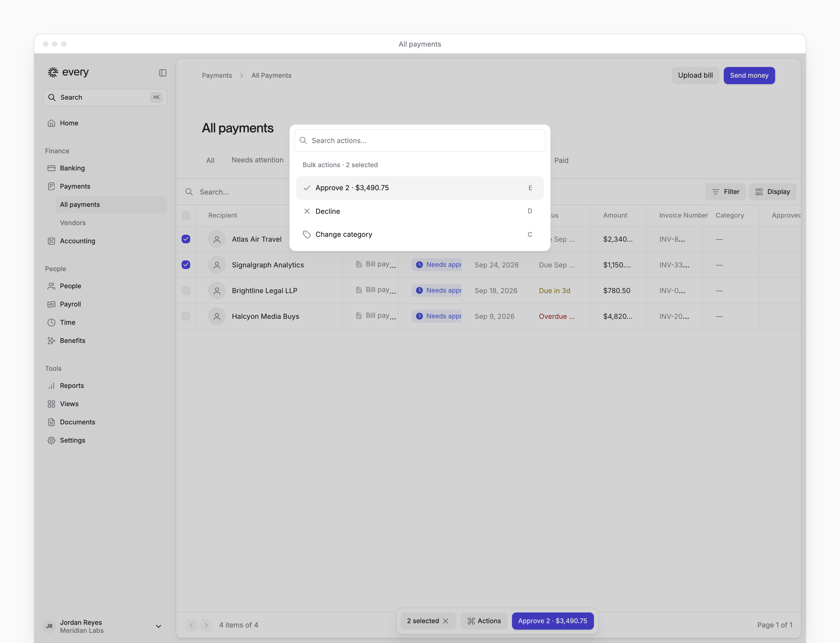Avatar icon for Halcyon Media Buys
This screenshot has height=643, width=840.
click(217, 316)
